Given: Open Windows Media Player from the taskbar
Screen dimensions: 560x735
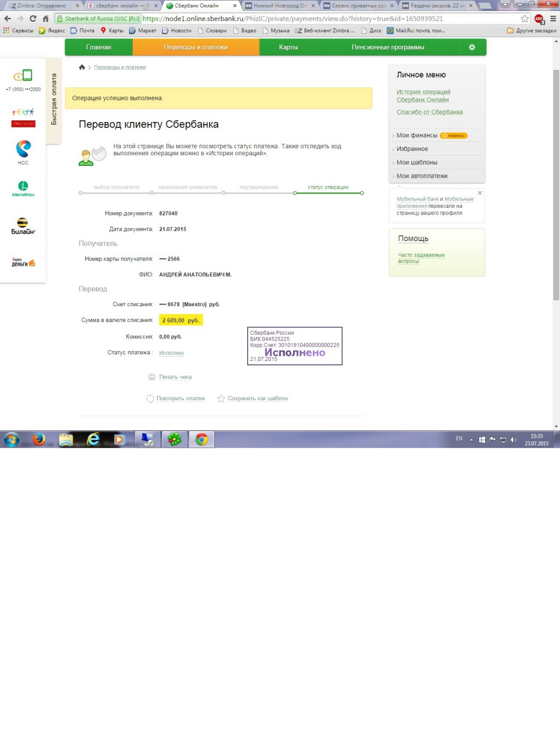Looking at the screenshot, I should pos(120,439).
